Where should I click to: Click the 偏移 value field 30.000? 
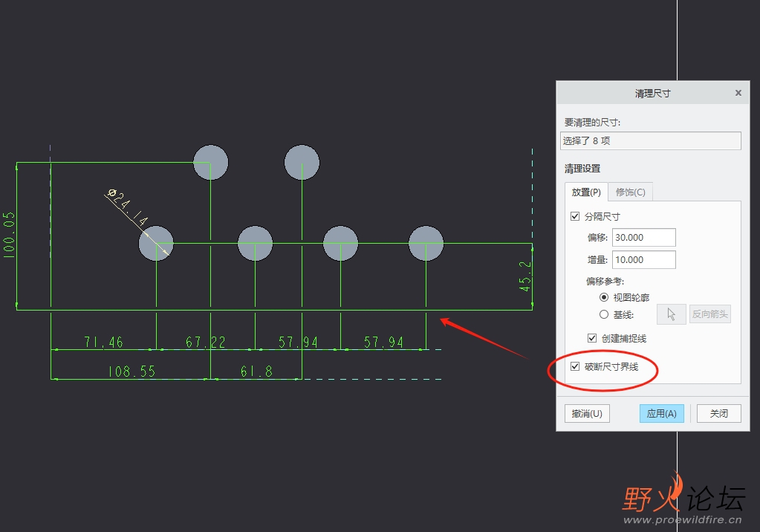(x=643, y=238)
